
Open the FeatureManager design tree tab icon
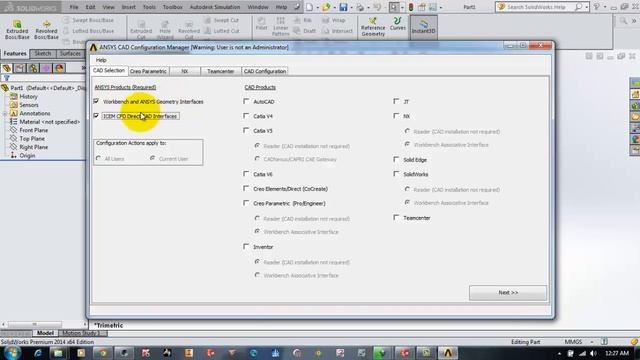7,68
